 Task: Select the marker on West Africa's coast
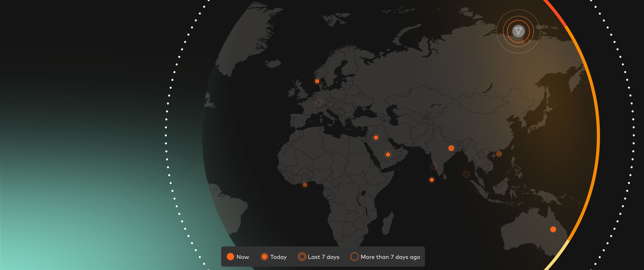coord(305,185)
